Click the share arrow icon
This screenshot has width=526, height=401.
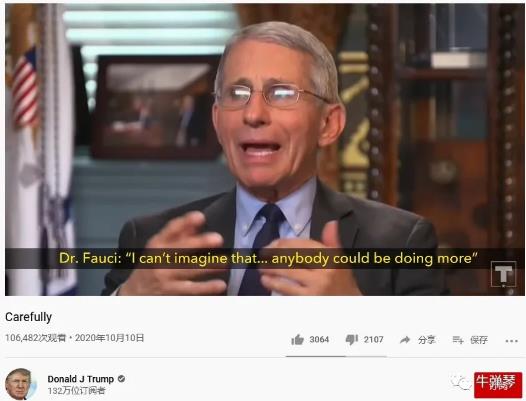click(x=405, y=340)
